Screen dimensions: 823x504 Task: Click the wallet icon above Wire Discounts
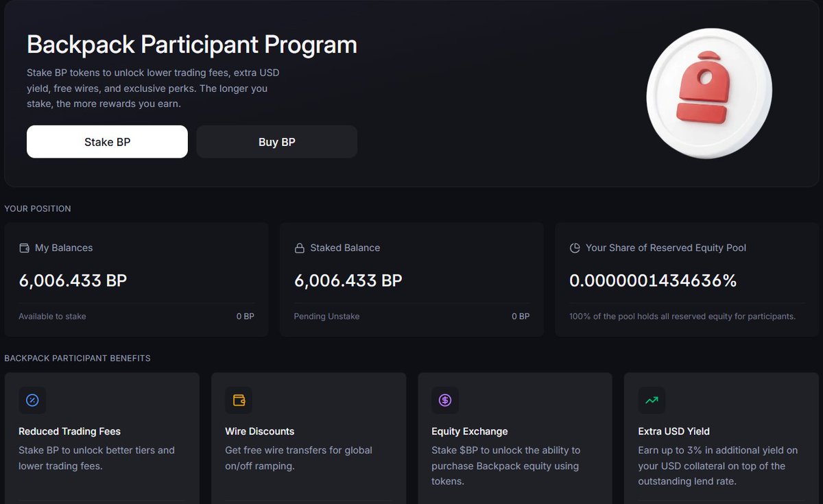239,400
